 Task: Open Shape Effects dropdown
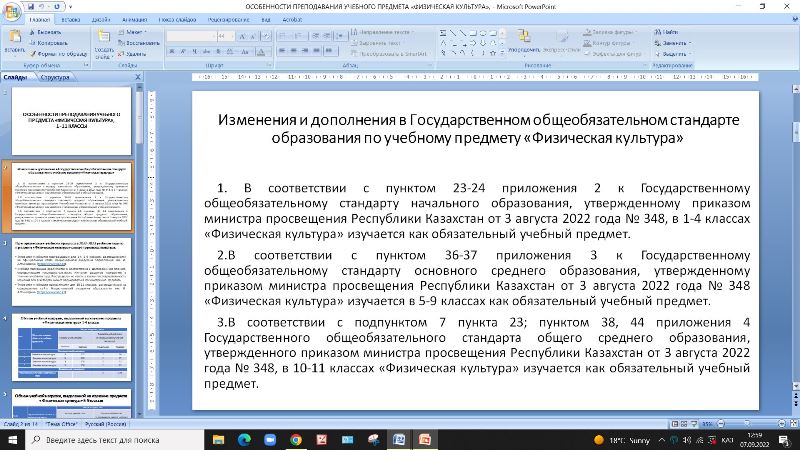pos(613,54)
